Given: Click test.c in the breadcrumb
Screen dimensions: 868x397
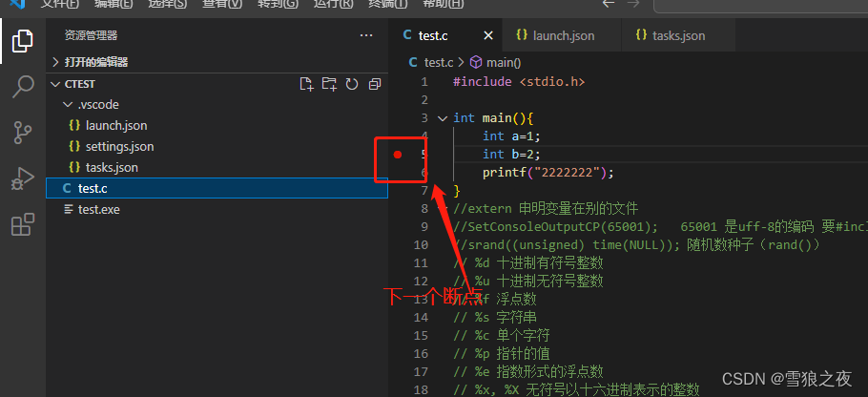Looking at the screenshot, I should click(x=439, y=63).
